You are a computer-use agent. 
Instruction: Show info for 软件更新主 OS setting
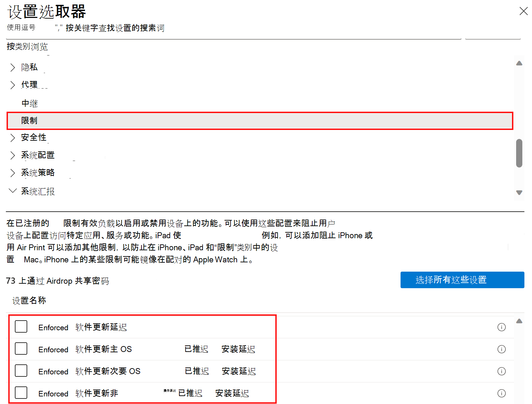coord(502,349)
